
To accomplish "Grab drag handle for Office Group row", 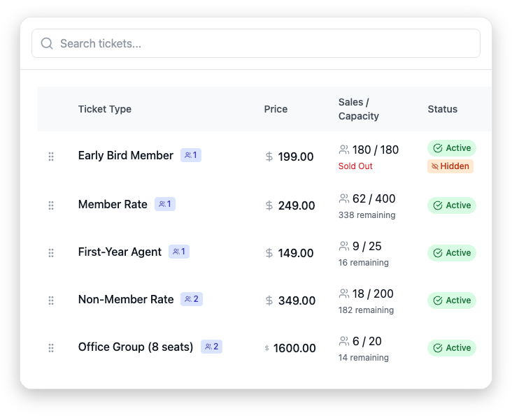I will pos(51,348).
